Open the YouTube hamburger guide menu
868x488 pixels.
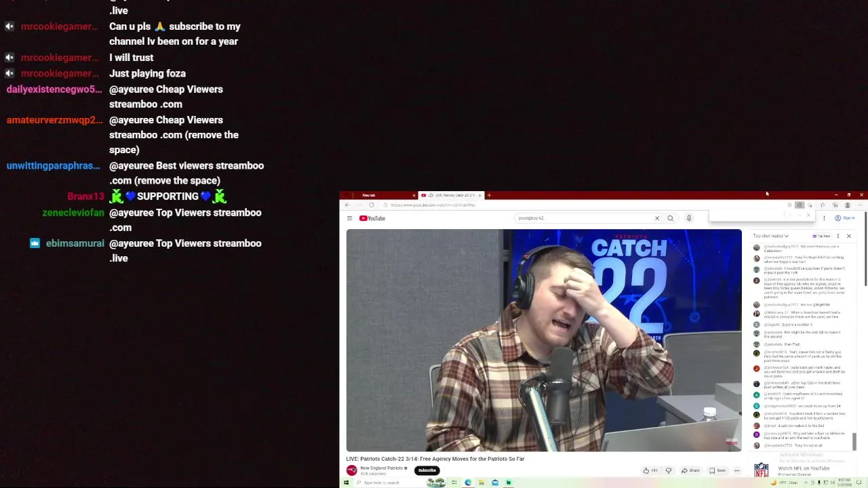click(x=349, y=218)
